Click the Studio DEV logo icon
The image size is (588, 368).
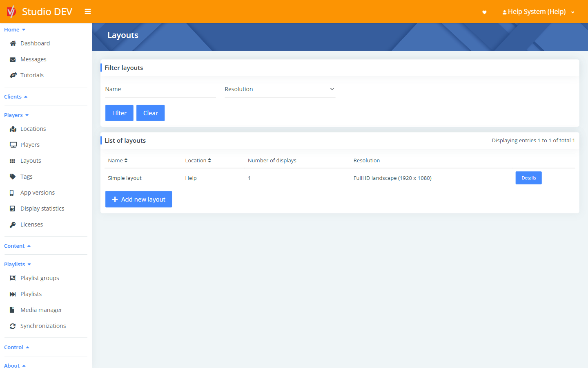11,11
